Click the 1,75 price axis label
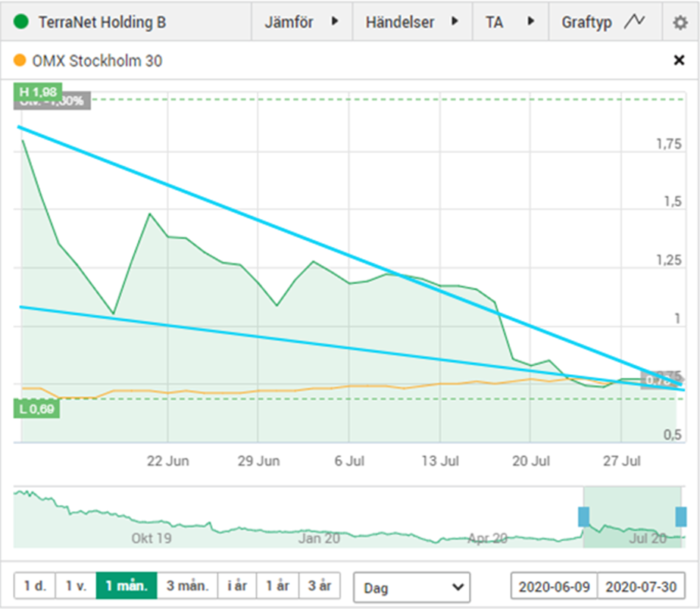Viewport: 700px width, 609px height. [x=669, y=144]
